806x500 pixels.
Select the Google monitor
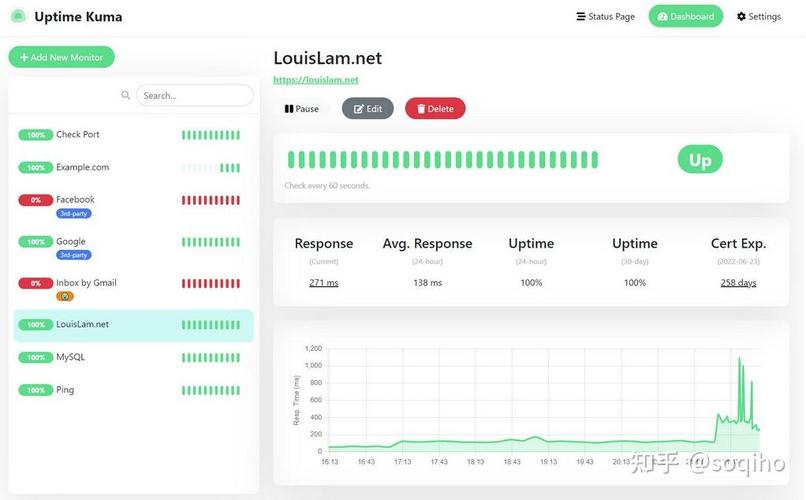pos(134,247)
